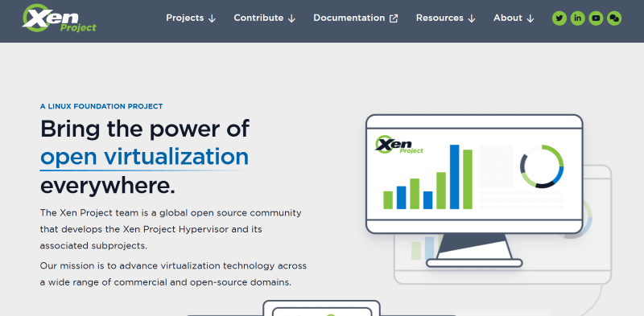This screenshot has height=316, width=644.
Task: Expand the Resources menu
Action: pyautogui.click(x=446, y=18)
